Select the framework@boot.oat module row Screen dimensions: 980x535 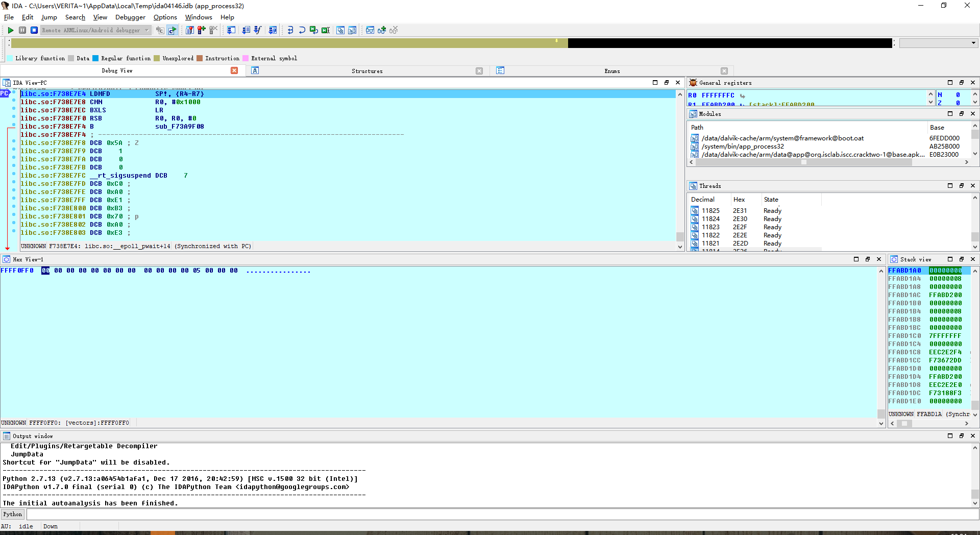tap(829, 138)
